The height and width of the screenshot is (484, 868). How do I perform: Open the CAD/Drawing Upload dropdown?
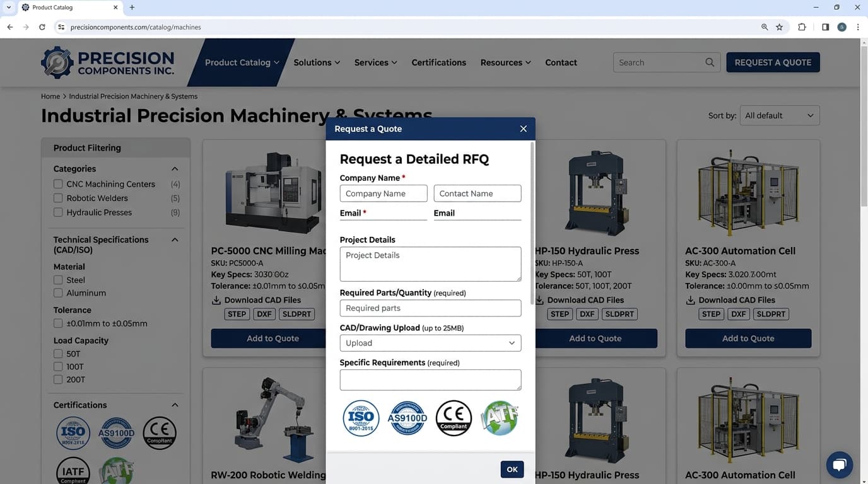430,343
